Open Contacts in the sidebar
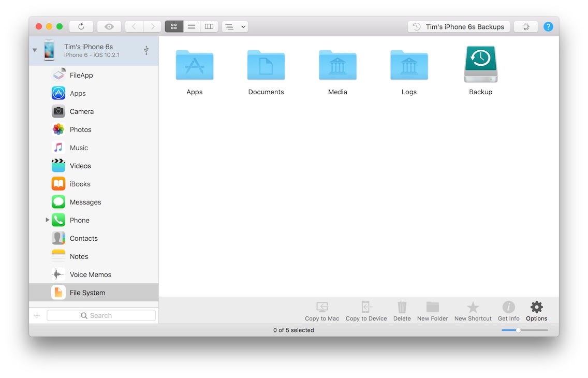 [94, 238]
